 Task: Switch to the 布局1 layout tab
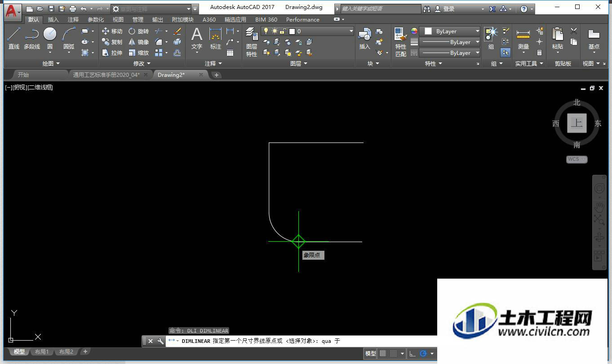coord(41,352)
